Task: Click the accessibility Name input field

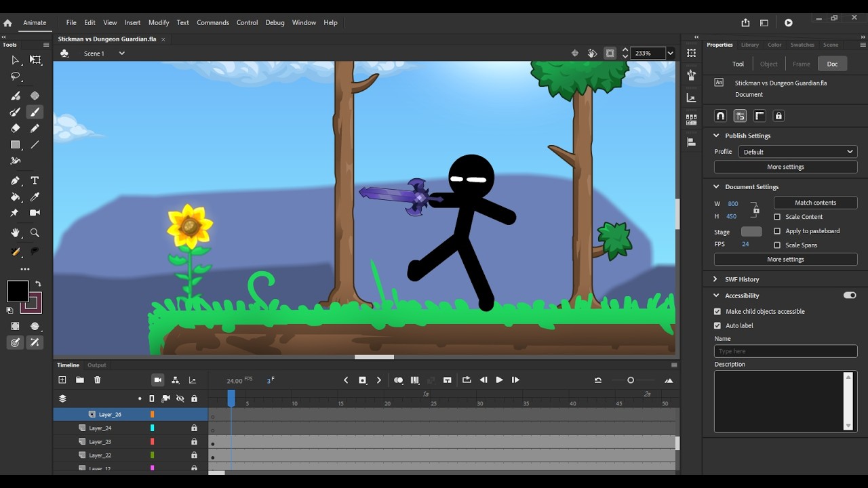Action: [786, 351]
